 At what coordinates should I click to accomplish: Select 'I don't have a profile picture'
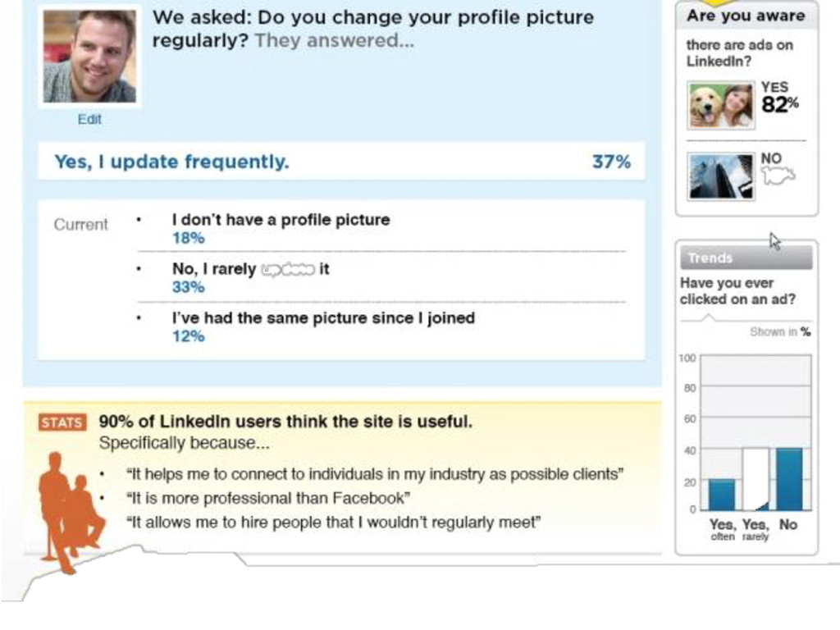[x=281, y=220]
